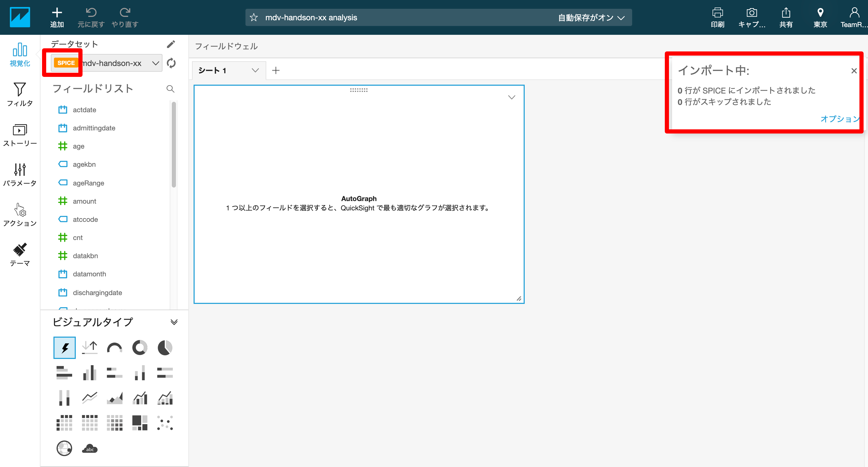
Task: Open the アクション sidebar panel
Action: (20, 215)
